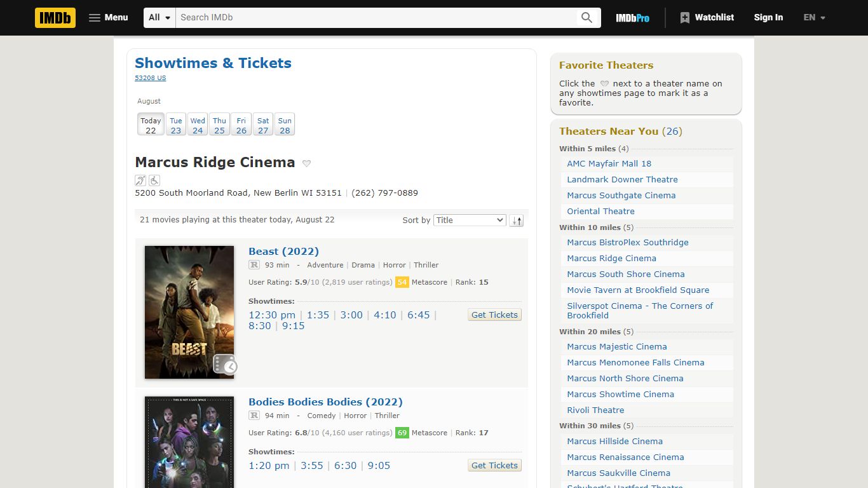
Task: Click the Beast R rating badge
Action: pyautogui.click(x=254, y=265)
